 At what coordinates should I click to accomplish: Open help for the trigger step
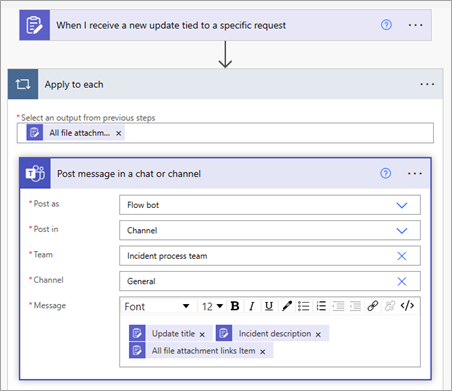point(386,25)
